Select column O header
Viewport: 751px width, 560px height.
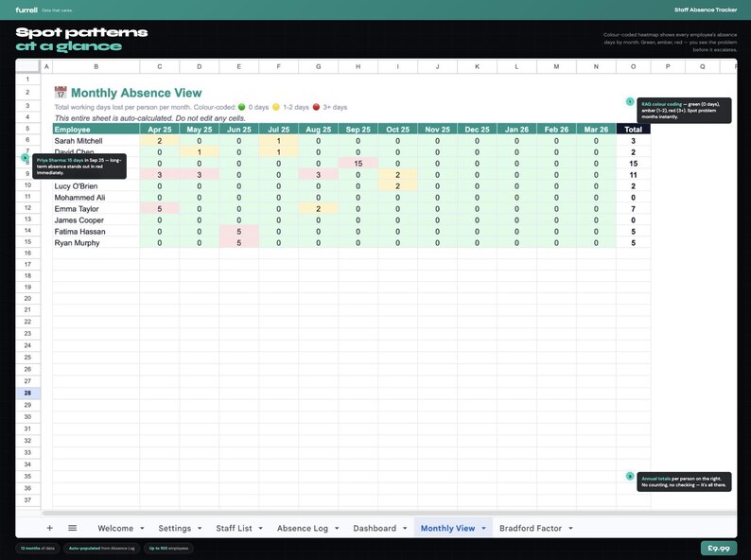point(633,66)
